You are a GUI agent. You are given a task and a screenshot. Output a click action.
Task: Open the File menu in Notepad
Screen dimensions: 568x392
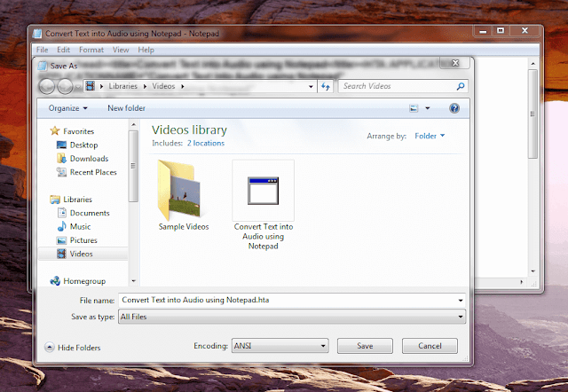point(42,50)
